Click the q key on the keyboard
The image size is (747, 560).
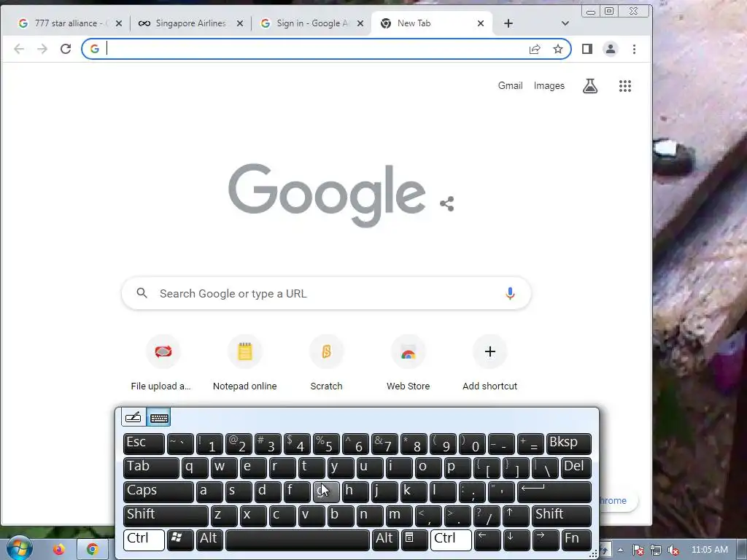[195, 467]
